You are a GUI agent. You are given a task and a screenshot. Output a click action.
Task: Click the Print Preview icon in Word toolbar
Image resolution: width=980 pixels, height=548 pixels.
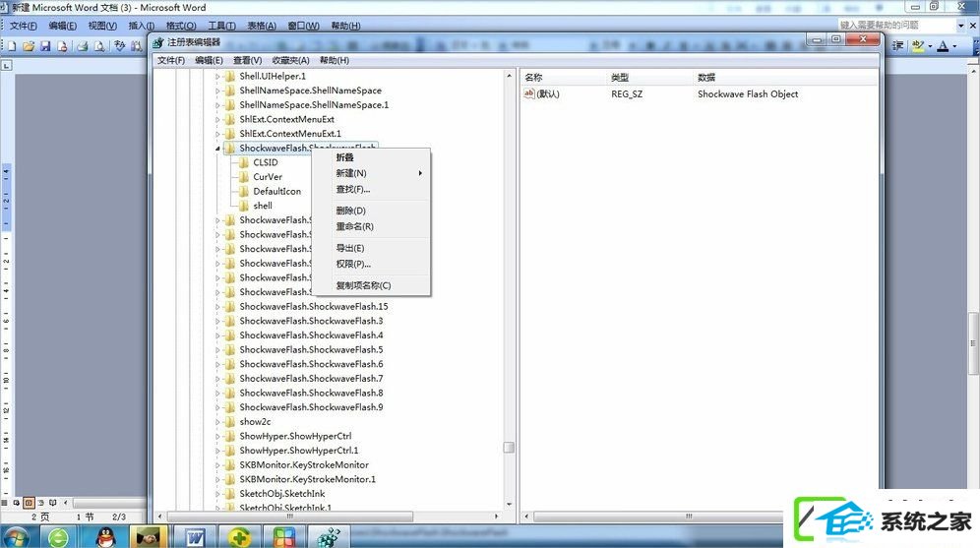99,45
